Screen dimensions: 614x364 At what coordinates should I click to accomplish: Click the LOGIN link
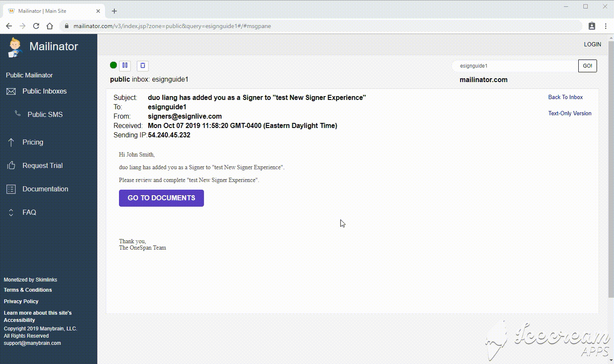pyautogui.click(x=592, y=44)
